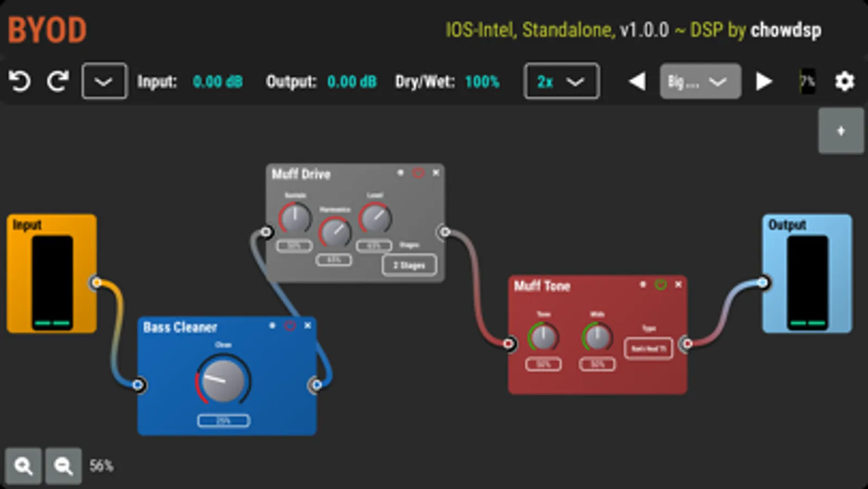Click the Muff Tone input port
This screenshot has height=489, width=868.
click(508, 343)
